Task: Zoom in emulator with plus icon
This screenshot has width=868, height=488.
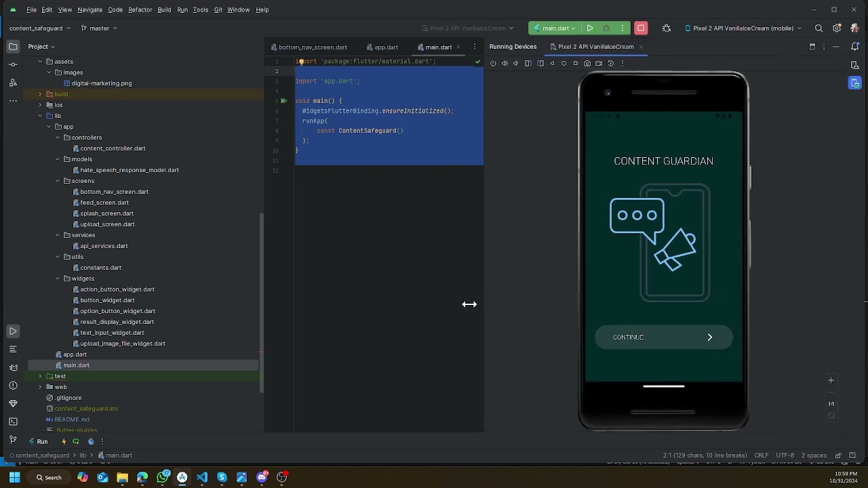Action: pyautogui.click(x=831, y=380)
